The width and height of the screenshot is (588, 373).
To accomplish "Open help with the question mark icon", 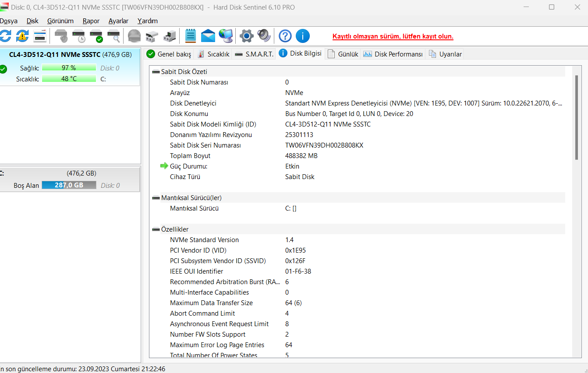I will 285,36.
